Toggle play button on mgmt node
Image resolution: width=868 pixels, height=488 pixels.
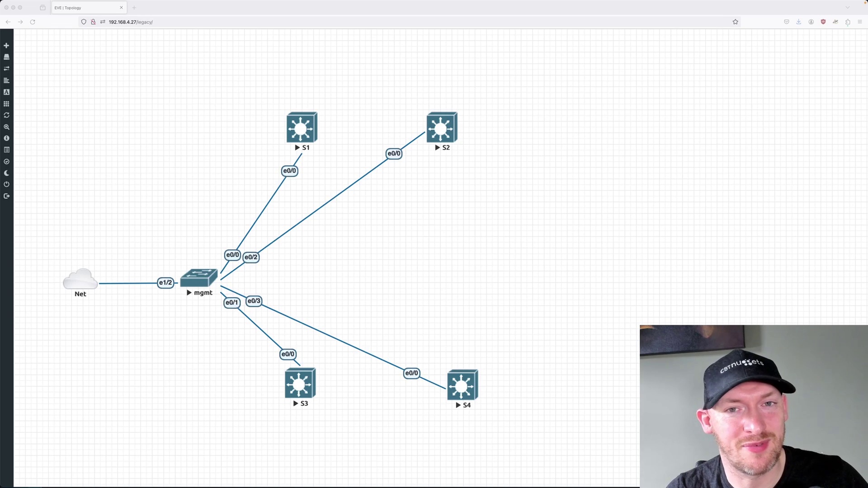pyautogui.click(x=189, y=292)
